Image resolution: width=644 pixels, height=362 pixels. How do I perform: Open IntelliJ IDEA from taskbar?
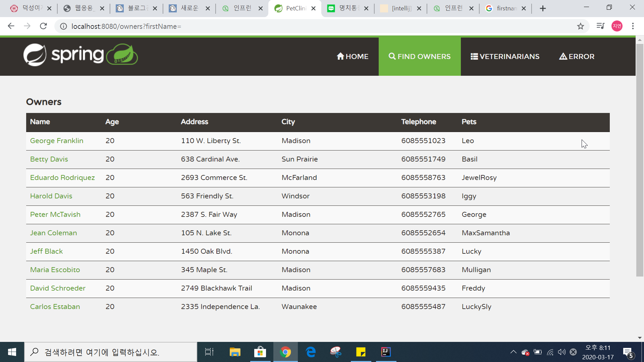click(386, 352)
